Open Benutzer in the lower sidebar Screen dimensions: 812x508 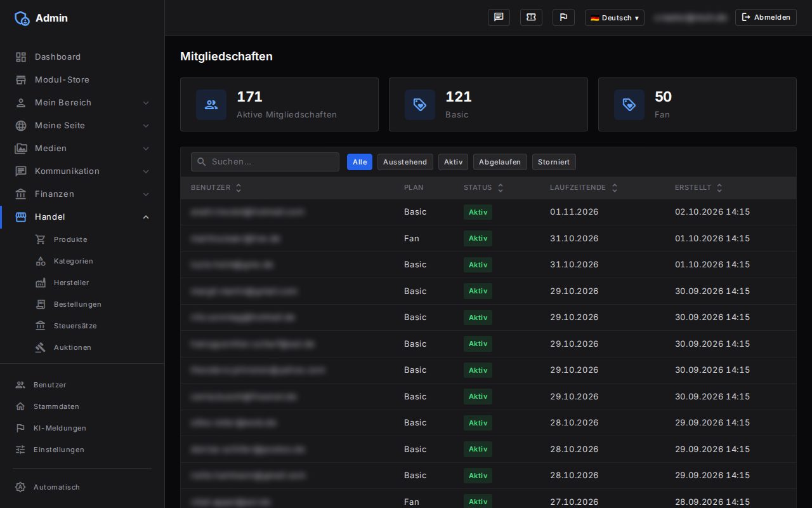click(x=82, y=385)
